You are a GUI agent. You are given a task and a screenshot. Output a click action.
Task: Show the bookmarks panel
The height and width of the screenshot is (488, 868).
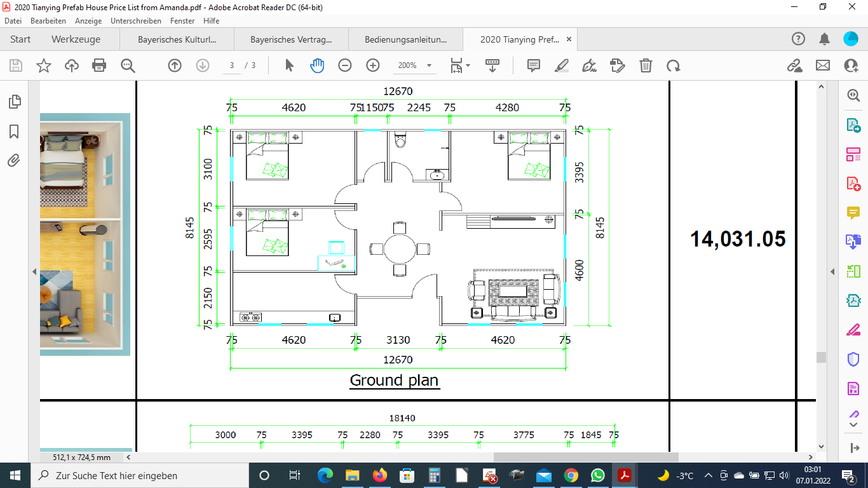pos(14,132)
